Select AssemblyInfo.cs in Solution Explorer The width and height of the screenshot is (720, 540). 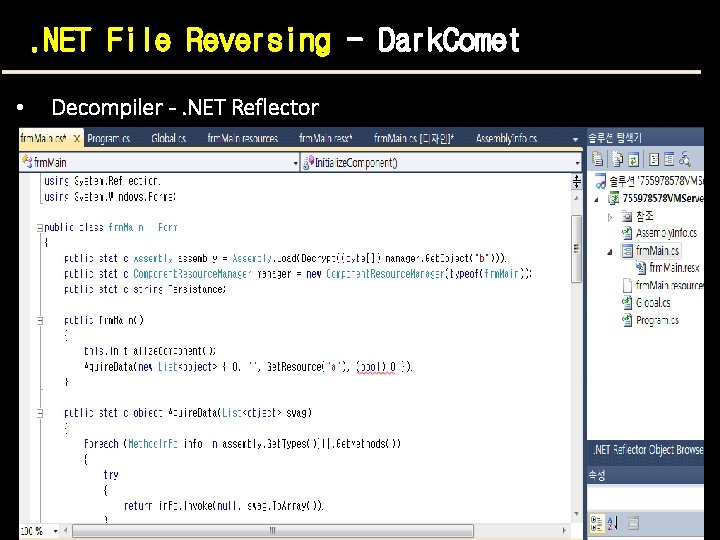click(666, 233)
